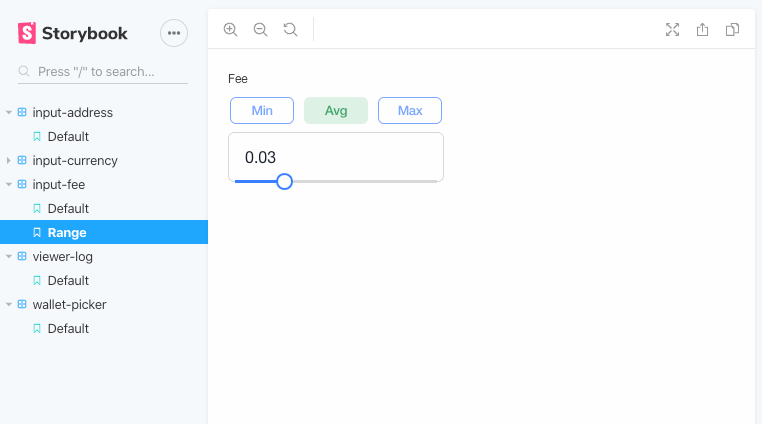Collapse the viewer-log tree group
Screen dimensions: 762x424
tap(8, 256)
